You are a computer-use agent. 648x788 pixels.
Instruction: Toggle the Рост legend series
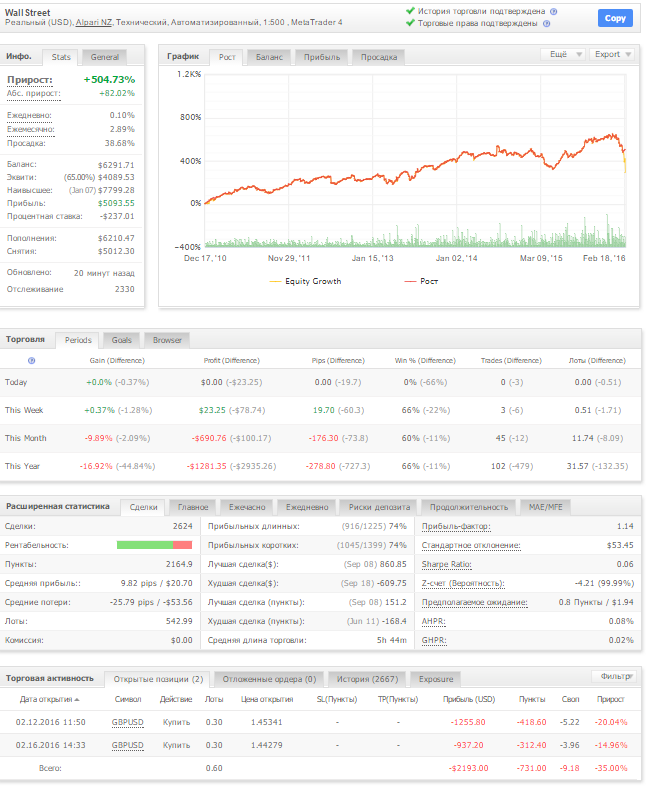(421, 281)
